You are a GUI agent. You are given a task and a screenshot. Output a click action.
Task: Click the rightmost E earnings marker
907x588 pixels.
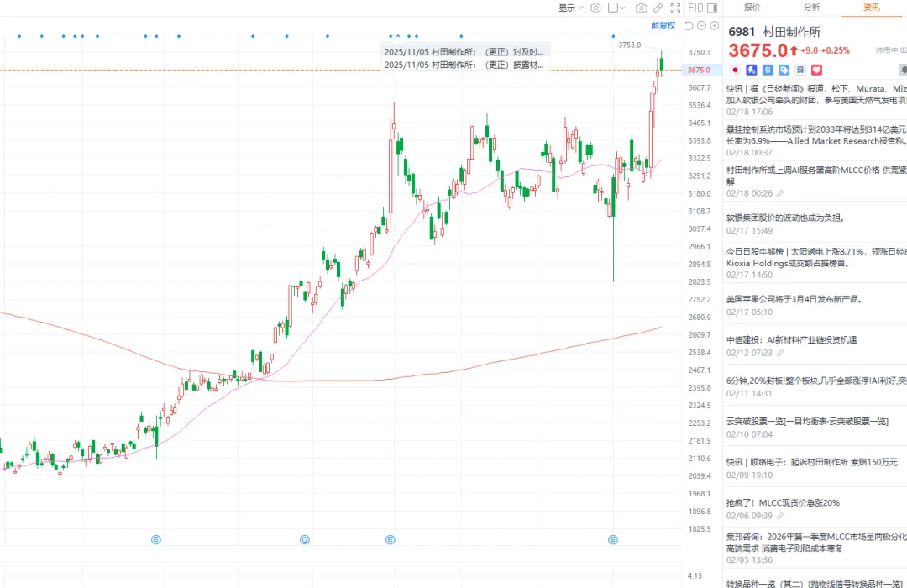[613, 539]
